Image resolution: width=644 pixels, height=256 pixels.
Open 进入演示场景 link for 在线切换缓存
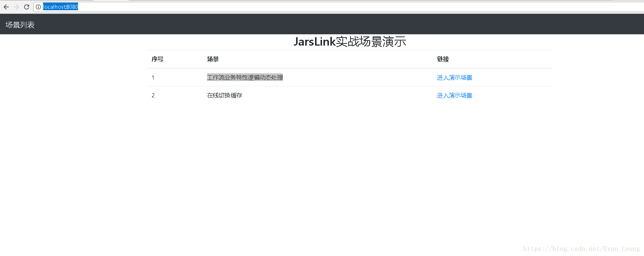point(454,96)
